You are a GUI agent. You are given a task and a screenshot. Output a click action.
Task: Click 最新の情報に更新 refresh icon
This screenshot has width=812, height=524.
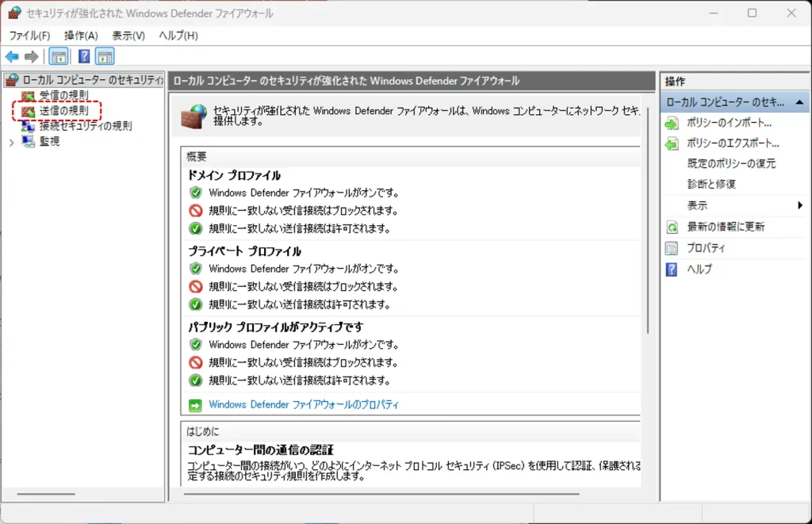672,227
